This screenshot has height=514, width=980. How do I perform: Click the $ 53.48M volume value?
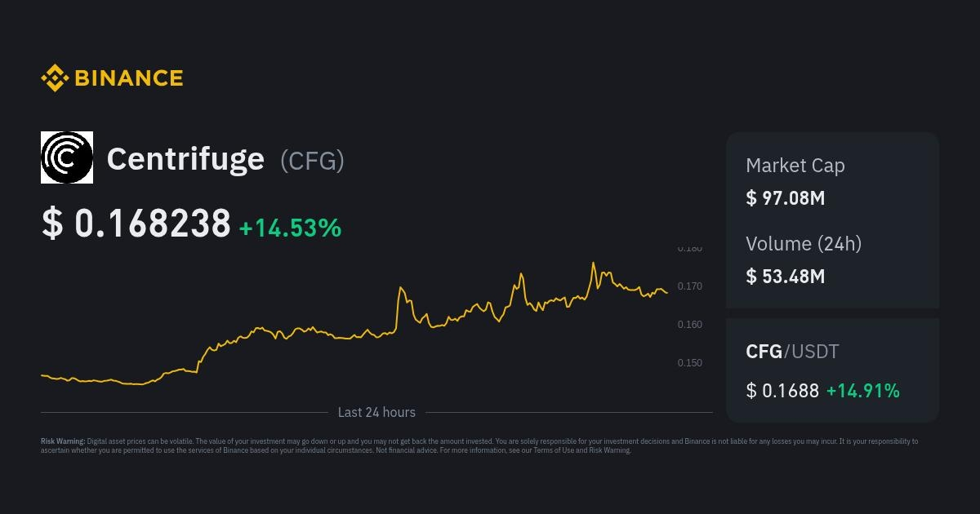[x=786, y=276]
